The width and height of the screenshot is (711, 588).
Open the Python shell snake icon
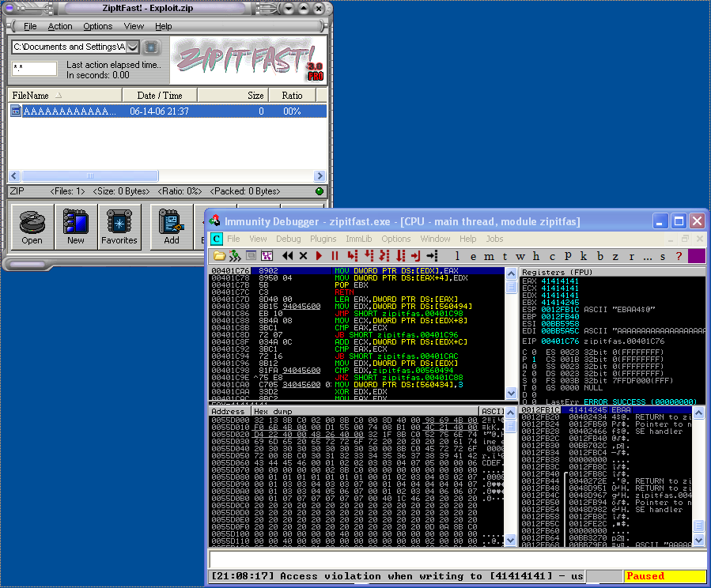coord(235,256)
